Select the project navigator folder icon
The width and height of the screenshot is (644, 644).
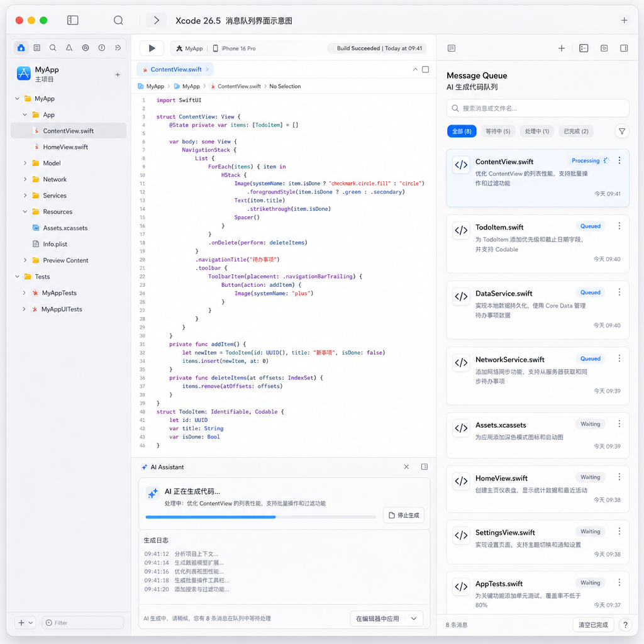[21, 48]
